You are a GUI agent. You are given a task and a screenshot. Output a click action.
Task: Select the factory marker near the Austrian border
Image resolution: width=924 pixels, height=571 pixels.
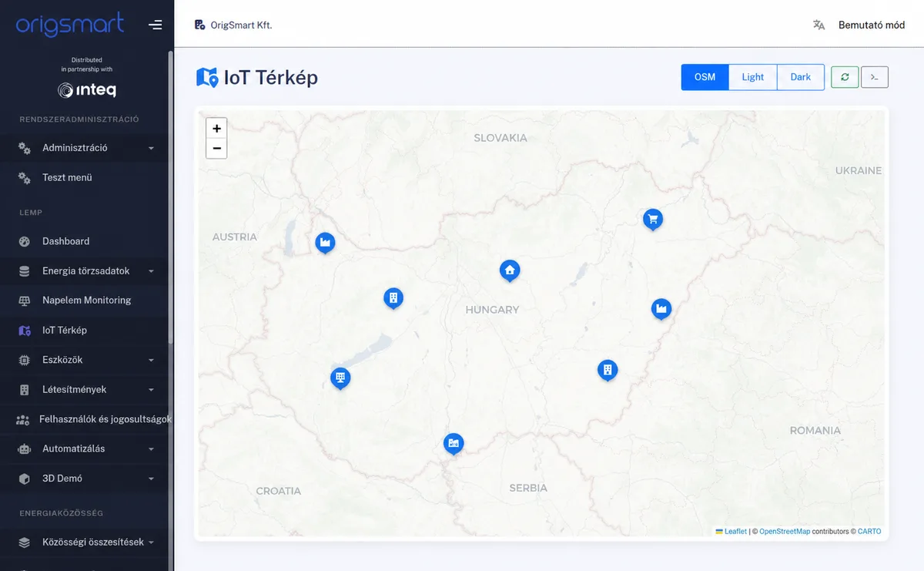pyautogui.click(x=325, y=244)
